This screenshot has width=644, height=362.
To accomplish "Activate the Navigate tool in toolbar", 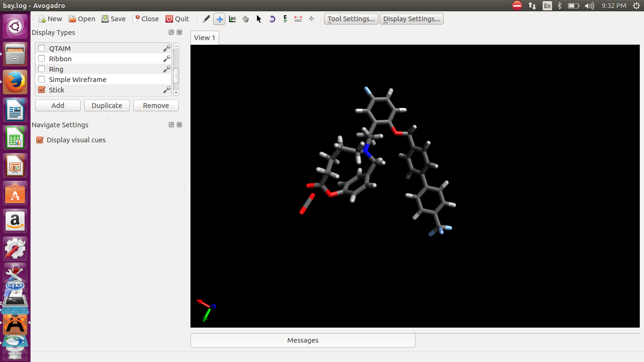I will coord(219,19).
